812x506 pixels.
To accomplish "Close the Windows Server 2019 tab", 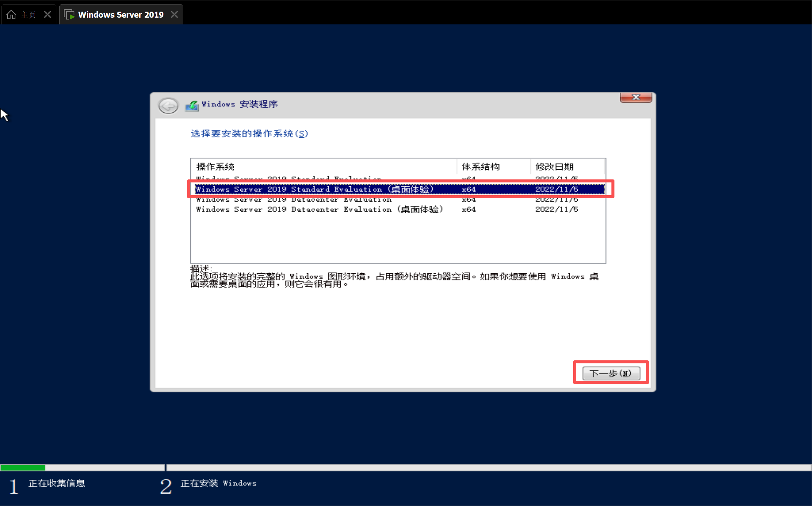I will pyautogui.click(x=174, y=15).
